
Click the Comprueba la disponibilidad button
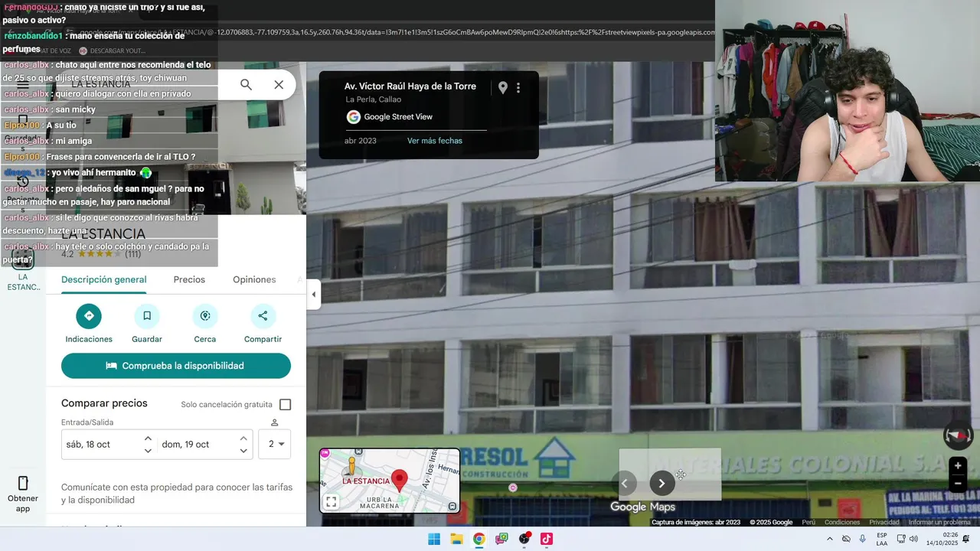pyautogui.click(x=176, y=366)
